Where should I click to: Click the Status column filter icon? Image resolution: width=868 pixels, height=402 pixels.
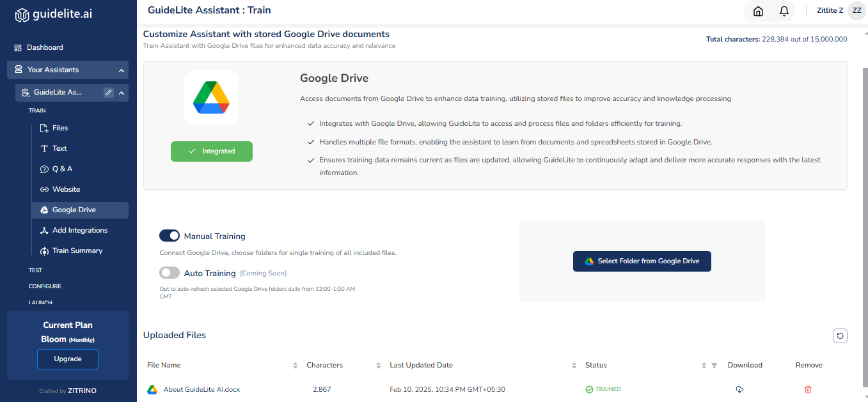[x=714, y=366]
